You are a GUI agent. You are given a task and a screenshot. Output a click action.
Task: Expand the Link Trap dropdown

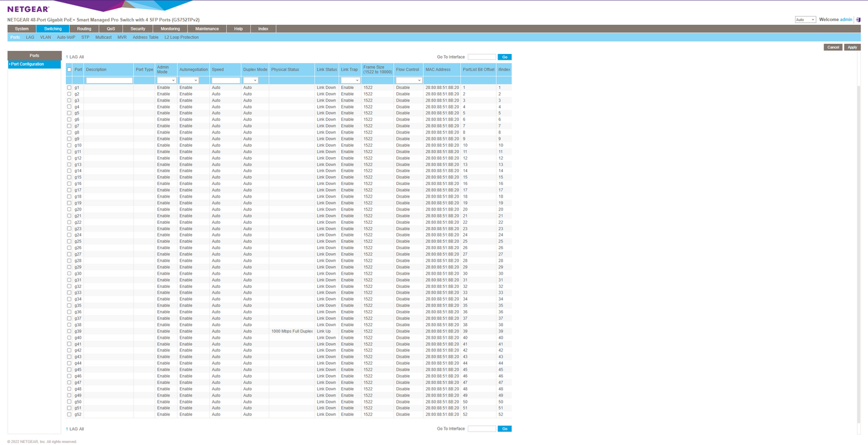click(350, 81)
